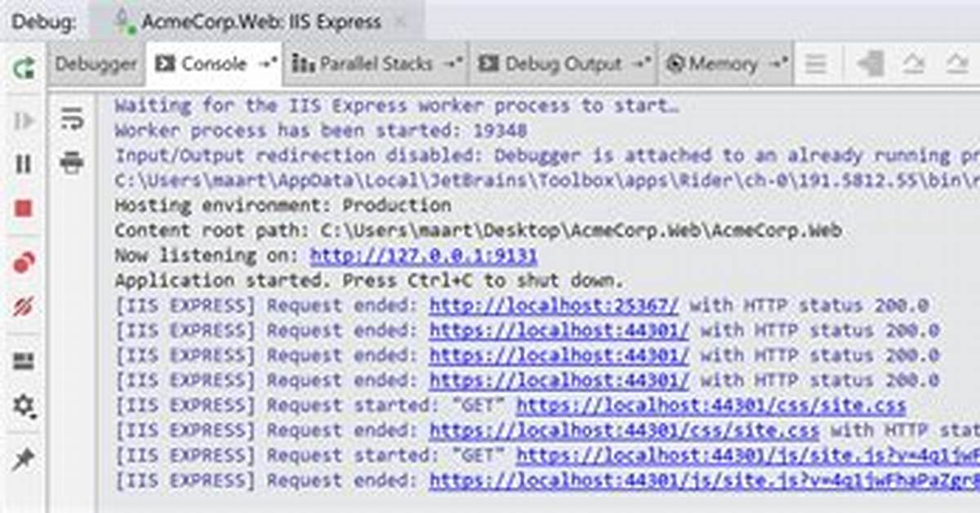Open debug settings gear dropdown
The image size is (980, 513).
coord(24,405)
